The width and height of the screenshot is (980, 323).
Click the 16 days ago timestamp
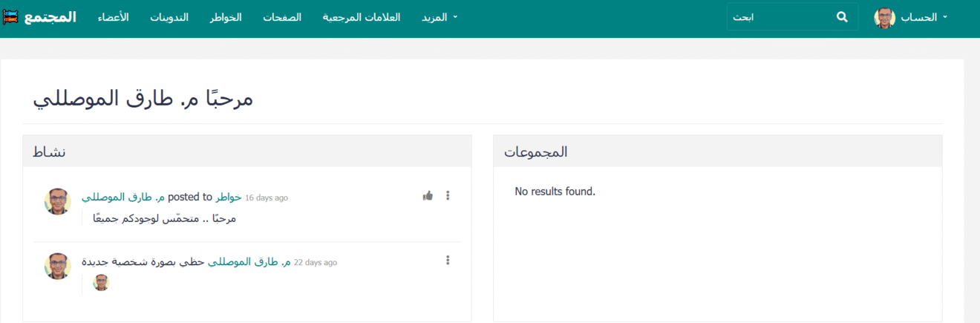pyautogui.click(x=267, y=198)
